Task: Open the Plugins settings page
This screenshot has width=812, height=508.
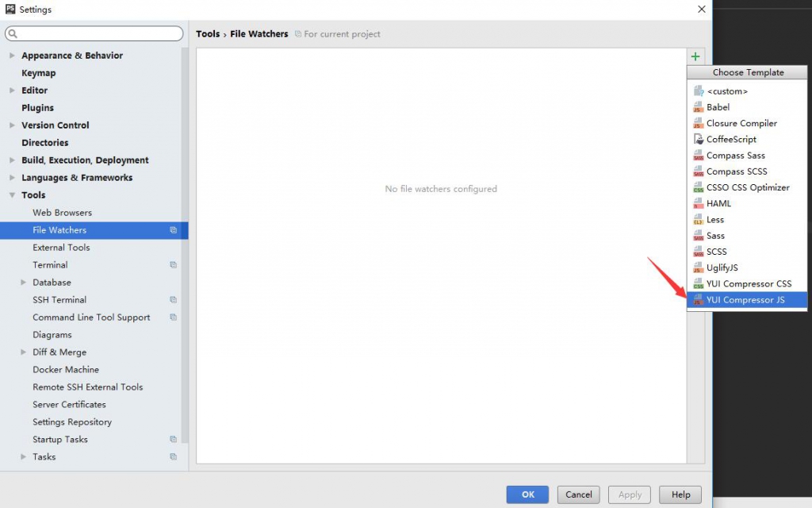Action: coord(37,108)
